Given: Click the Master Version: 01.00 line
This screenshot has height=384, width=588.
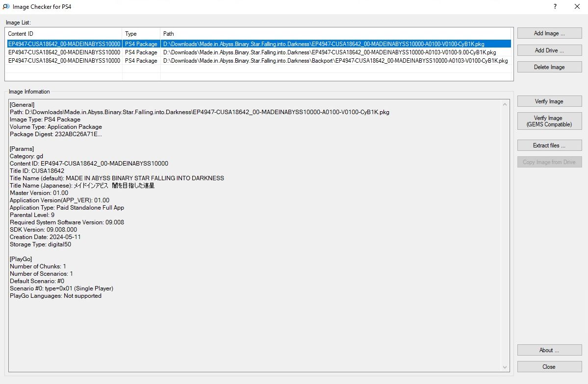Looking at the screenshot, I should tap(39, 193).
